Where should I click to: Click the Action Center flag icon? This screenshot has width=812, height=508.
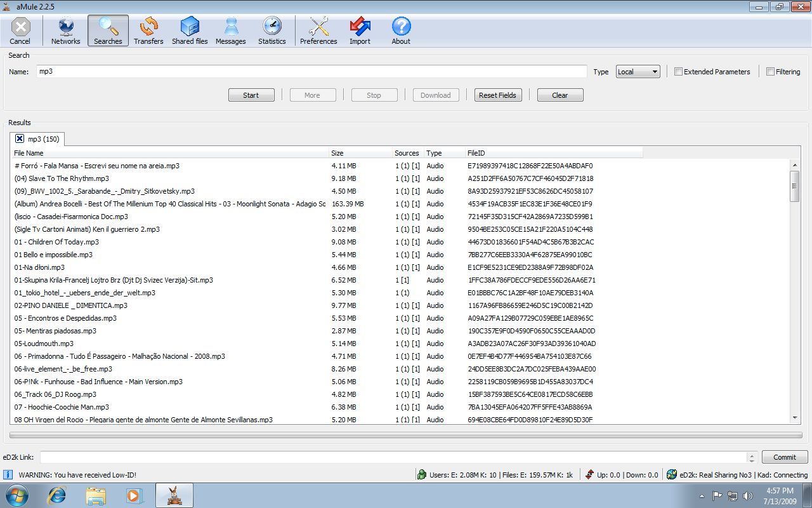[x=717, y=496]
